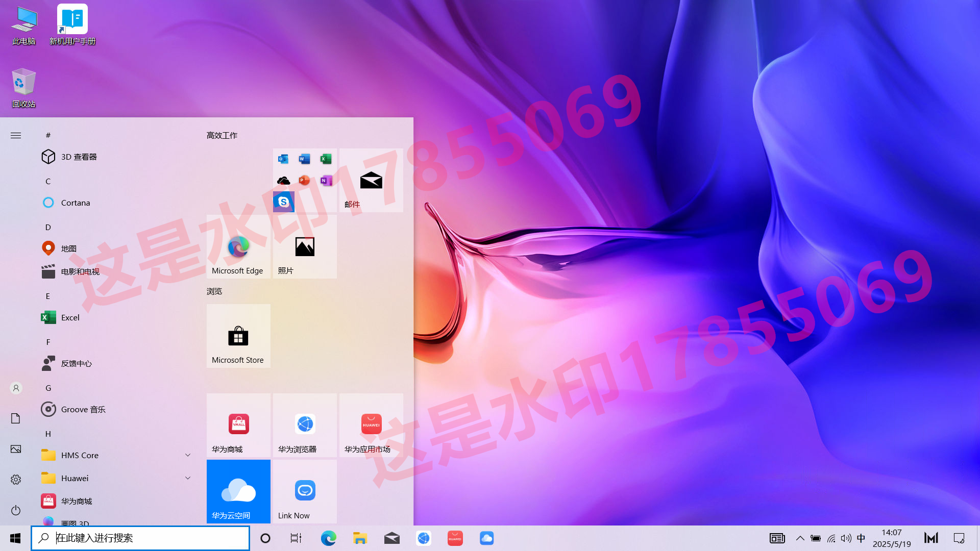Expand the Start menu hamburger navigation

click(16, 135)
